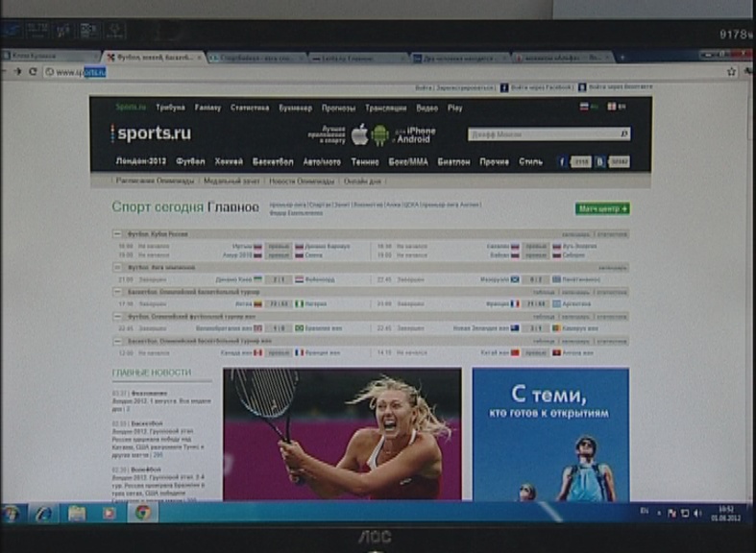Click the taskbar clock
Screen dimensions: 756x553
[x=725, y=514]
